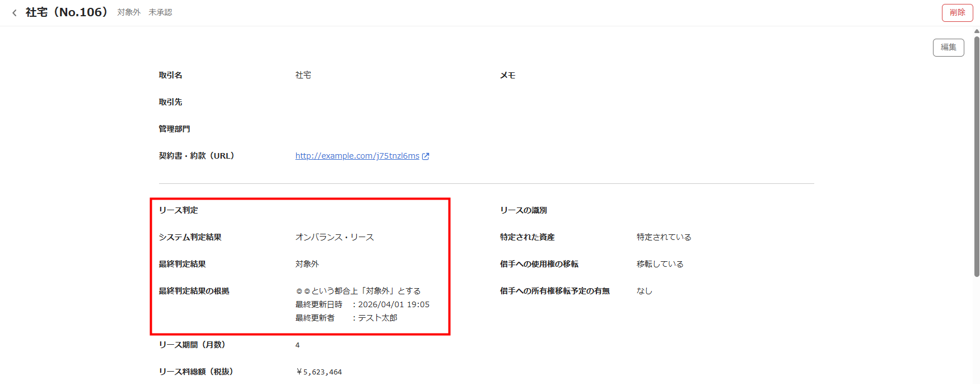Click the 特定されている asset value
This screenshot has width=980, height=384.
[664, 237]
